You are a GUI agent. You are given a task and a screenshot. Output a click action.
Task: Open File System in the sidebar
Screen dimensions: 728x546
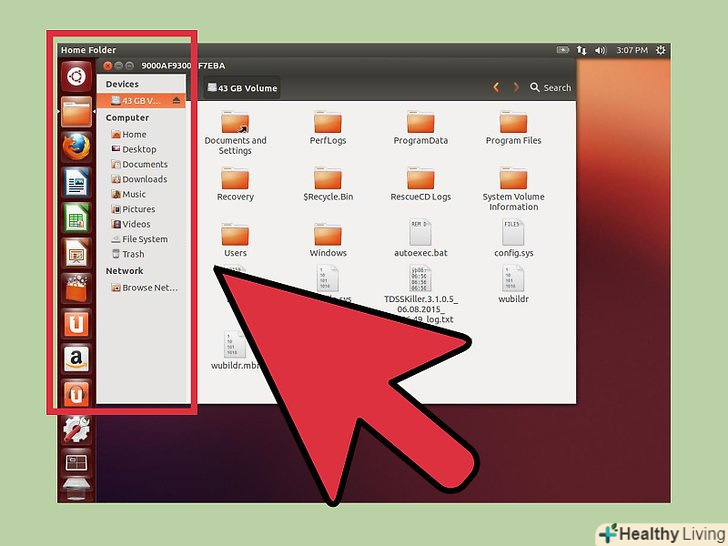(139, 239)
